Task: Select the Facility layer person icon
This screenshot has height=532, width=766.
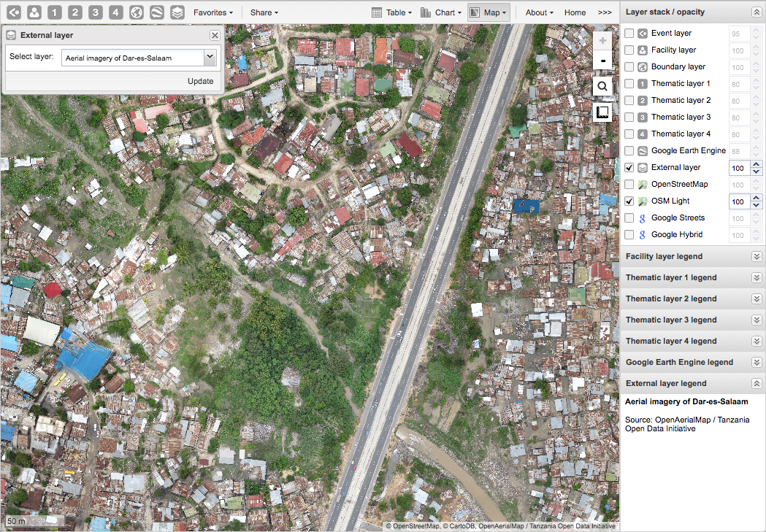Action: click(x=33, y=12)
